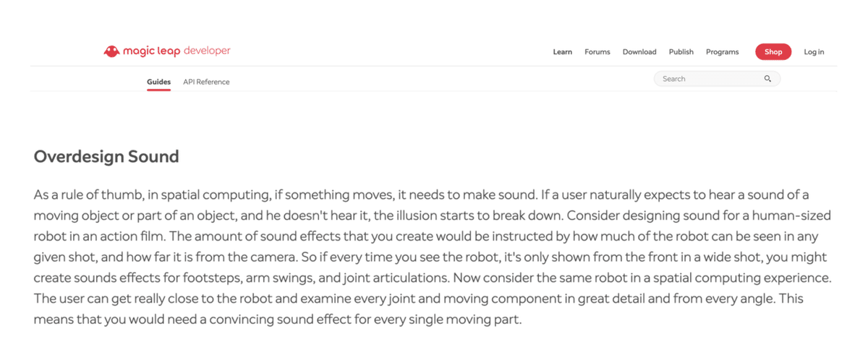Screen dimensions: 868x363
Task: Click the magnifying glass search icon
Action: [767, 79]
